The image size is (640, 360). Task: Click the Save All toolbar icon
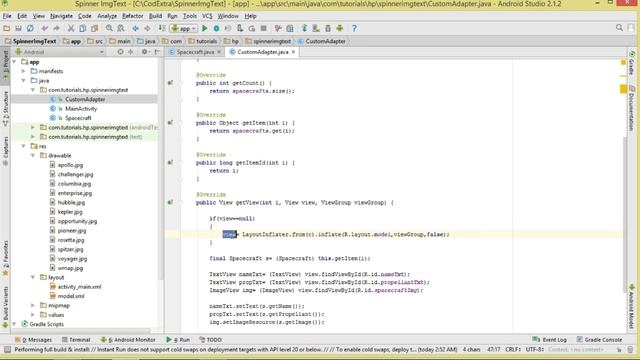point(18,28)
